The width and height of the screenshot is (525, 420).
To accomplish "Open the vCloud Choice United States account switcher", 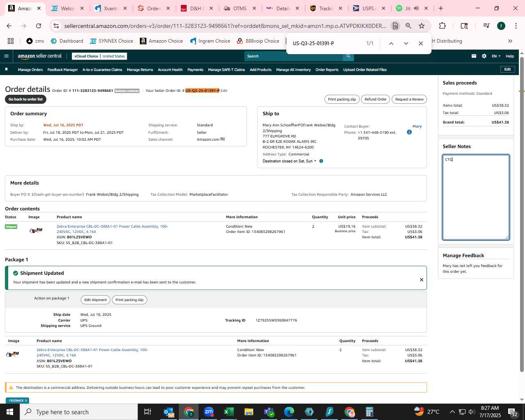I will (x=99, y=56).
